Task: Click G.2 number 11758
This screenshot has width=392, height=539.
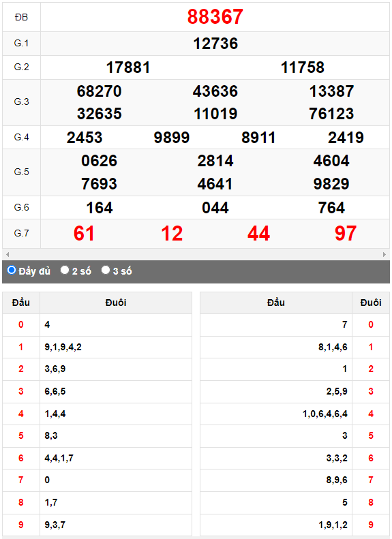Action: [x=303, y=67]
